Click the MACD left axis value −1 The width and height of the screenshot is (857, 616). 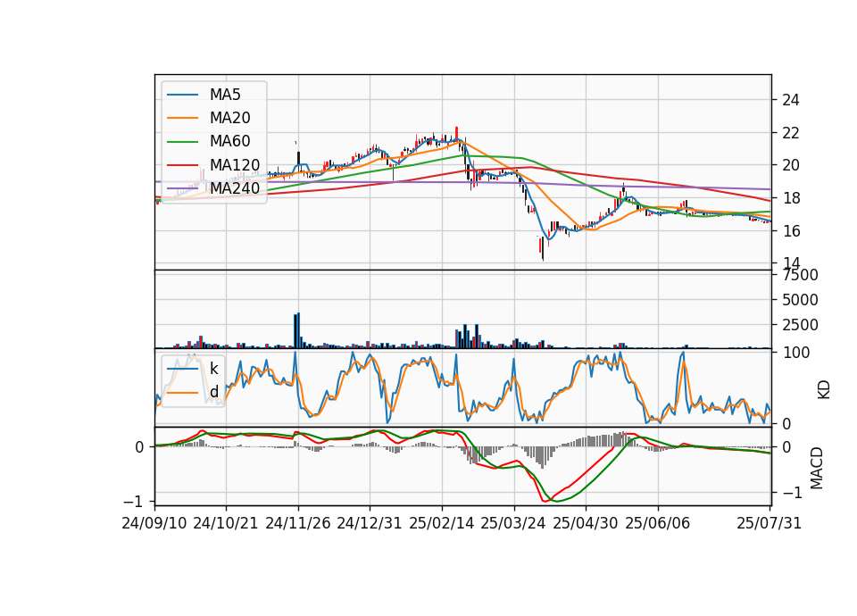(134, 501)
